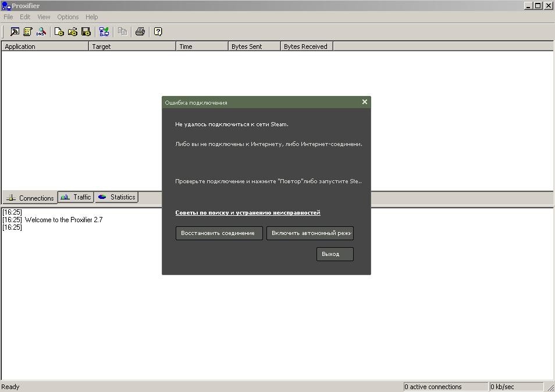This screenshot has width=555, height=392.
Task: Switch to the Connections tab
Action: [x=30, y=198]
